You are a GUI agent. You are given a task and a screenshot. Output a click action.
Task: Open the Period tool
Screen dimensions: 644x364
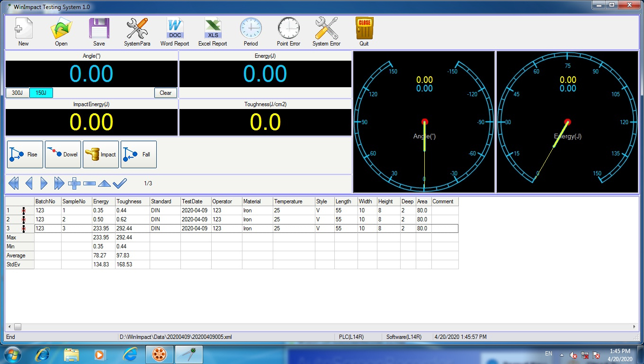click(250, 31)
